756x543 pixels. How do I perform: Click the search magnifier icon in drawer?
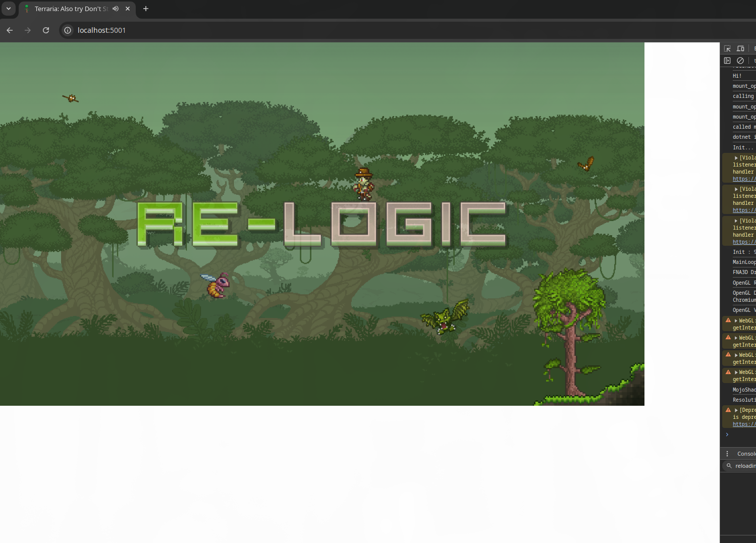coord(729,466)
